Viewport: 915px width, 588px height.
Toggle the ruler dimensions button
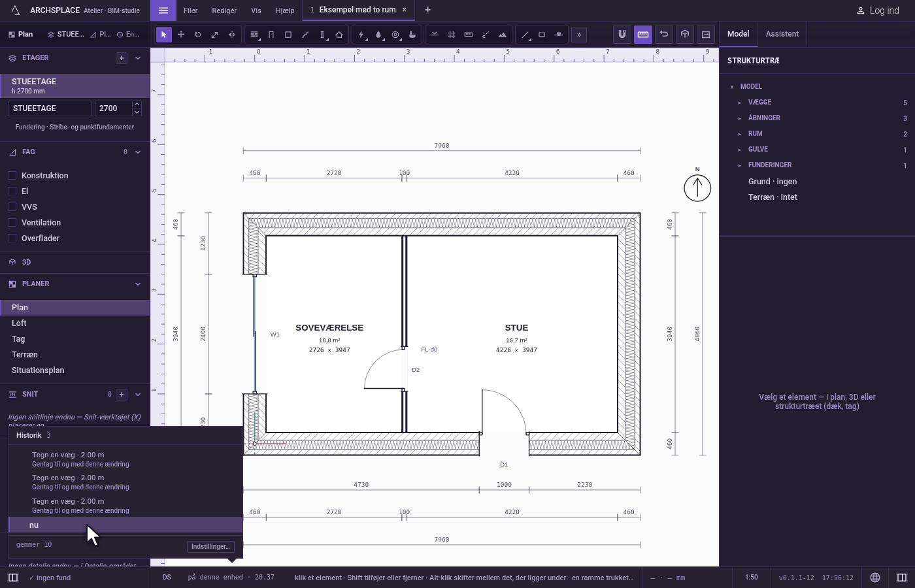click(x=643, y=34)
